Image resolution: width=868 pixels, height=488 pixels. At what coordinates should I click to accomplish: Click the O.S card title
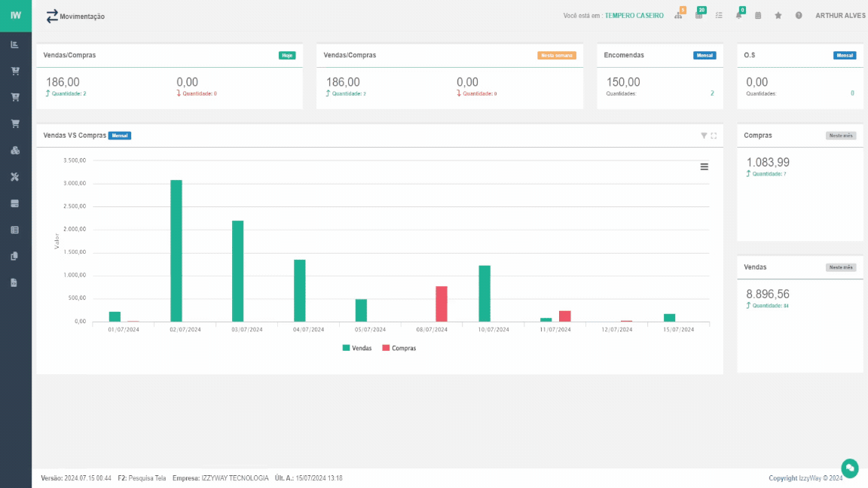pyautogui.click(x=750, y=55)
